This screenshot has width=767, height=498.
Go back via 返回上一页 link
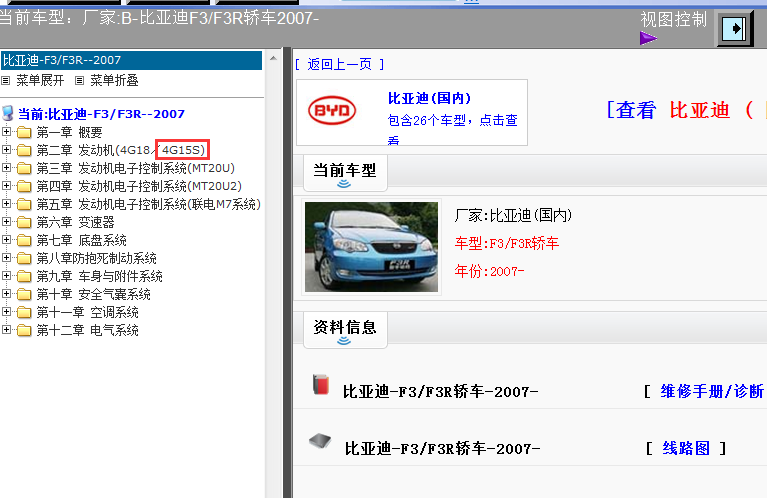339,64
